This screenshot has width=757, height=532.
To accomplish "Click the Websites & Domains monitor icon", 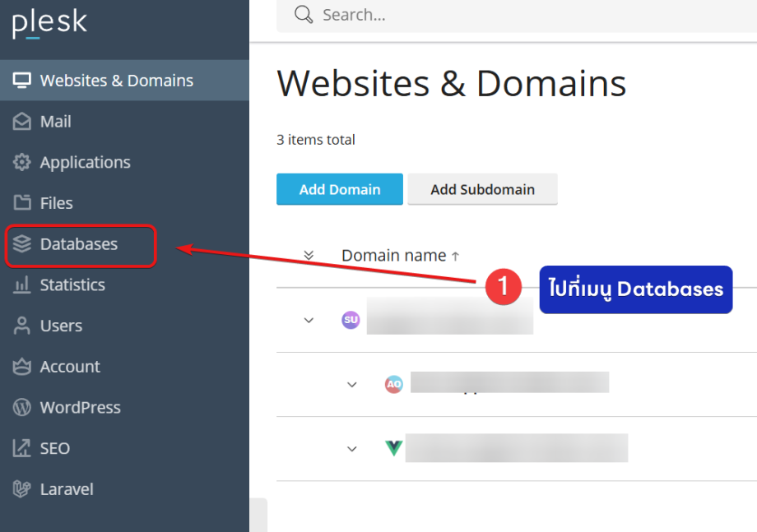I will click(21, 81).
